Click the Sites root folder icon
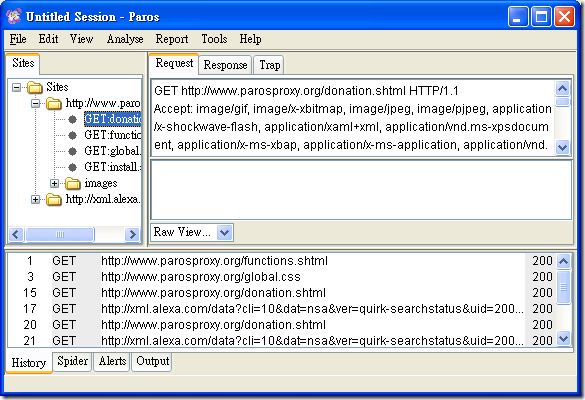 pos(35,88)
